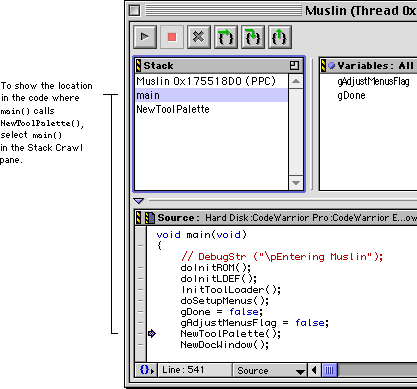Screen dimensions: 417x389
Task: Click the doSetupMenus(); source line
Action: (225, 301)
